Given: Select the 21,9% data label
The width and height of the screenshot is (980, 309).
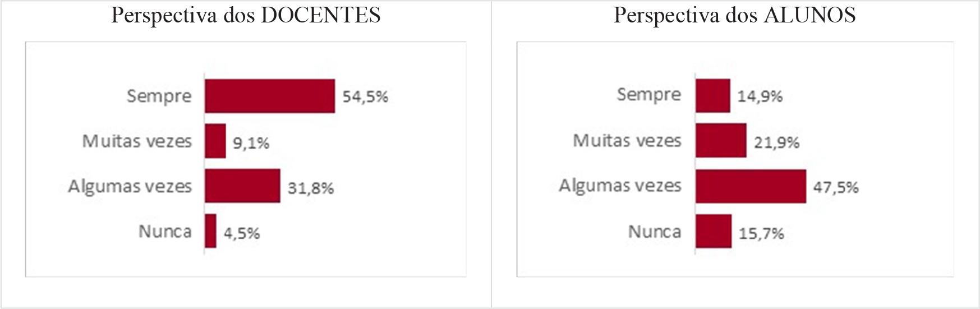Looking at the screenshot, I should click(776, 143).
